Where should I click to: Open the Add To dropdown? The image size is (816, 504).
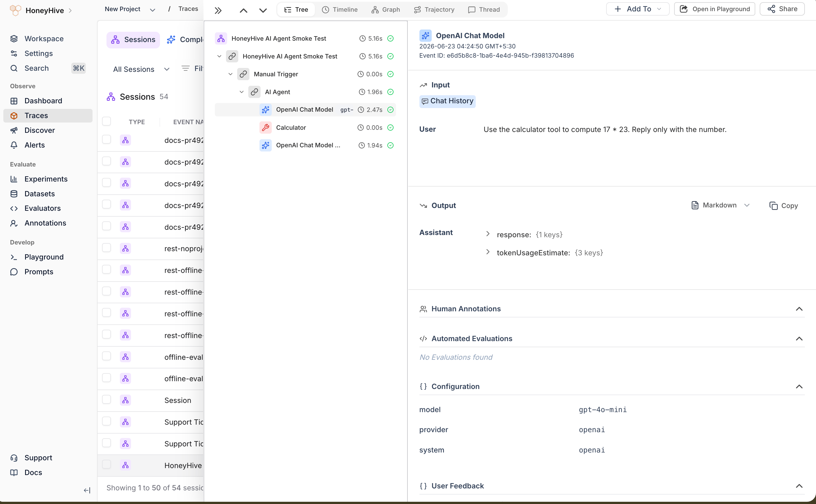(638, 9)
